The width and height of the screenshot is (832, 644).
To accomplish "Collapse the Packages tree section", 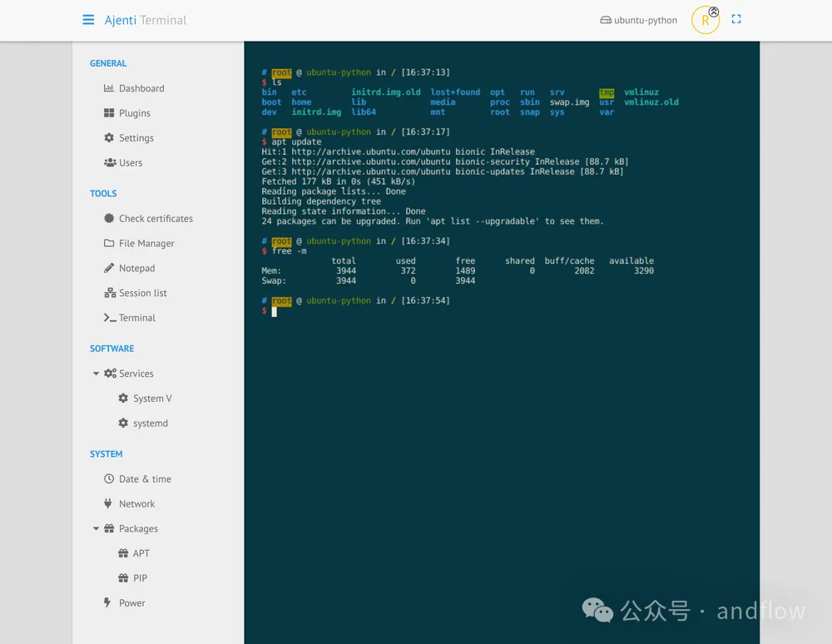I will [x=97, y=529].
